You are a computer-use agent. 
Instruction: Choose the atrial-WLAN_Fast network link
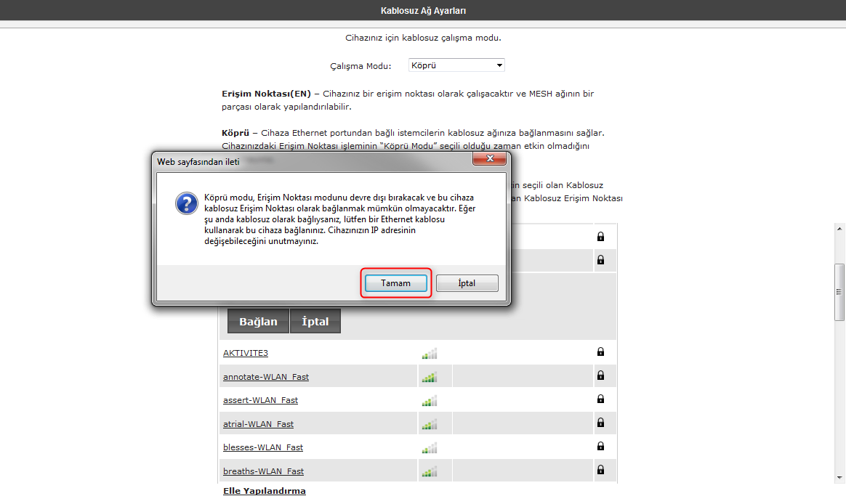pyautogui.click(x=258, y=424)
